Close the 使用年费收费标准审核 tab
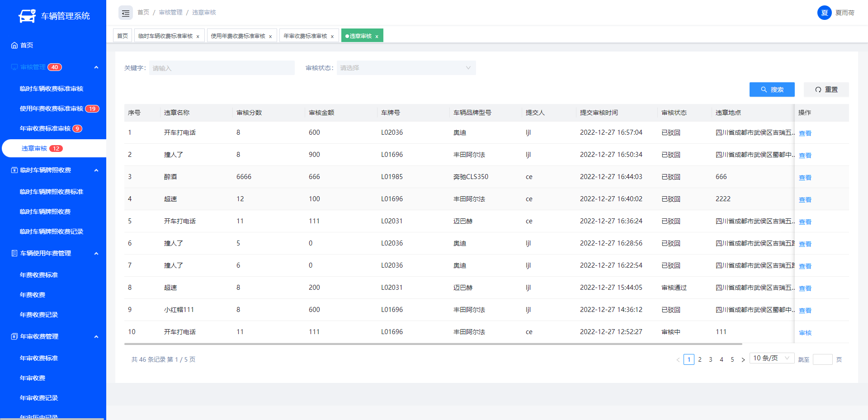 click(x=270, y=37)
